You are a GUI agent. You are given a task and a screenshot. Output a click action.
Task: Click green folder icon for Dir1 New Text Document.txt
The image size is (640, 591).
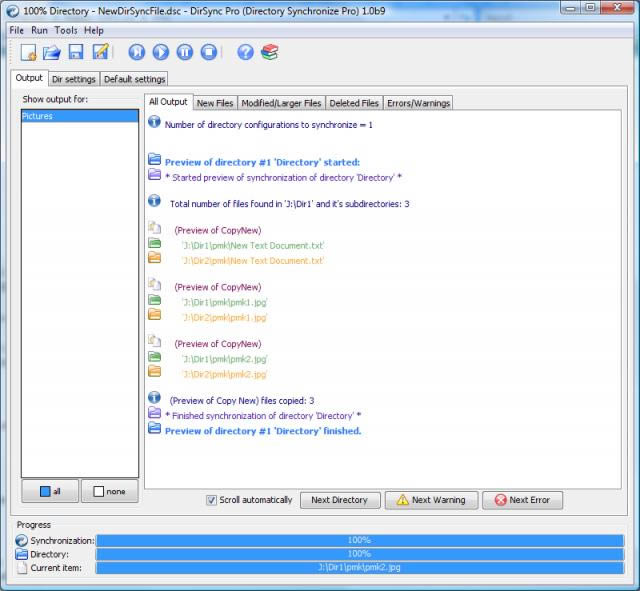154,243
